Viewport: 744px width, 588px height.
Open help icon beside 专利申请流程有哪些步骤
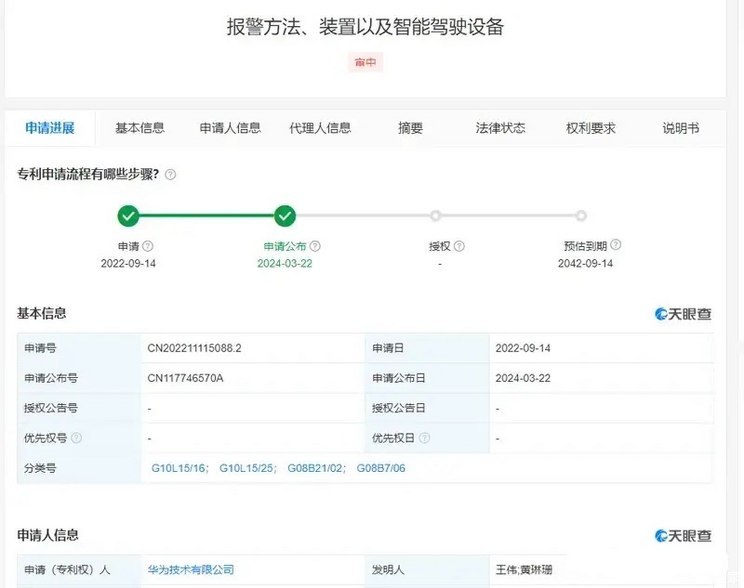(170, 175)
